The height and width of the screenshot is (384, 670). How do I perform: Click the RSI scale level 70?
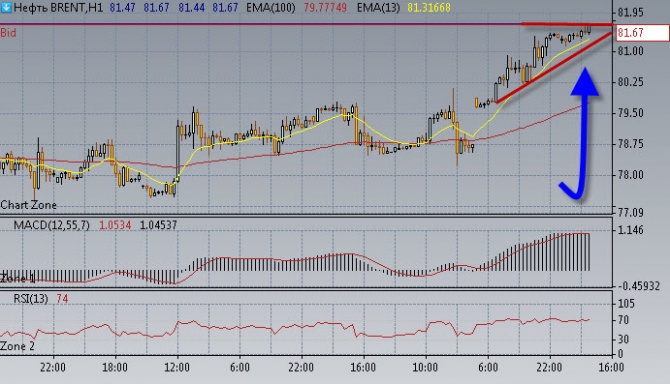[623, 320]
